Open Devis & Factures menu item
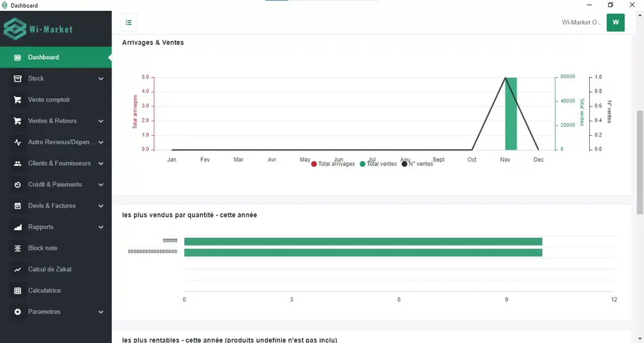The height and width of the screenshot is (343, 644). pos(52,206)
